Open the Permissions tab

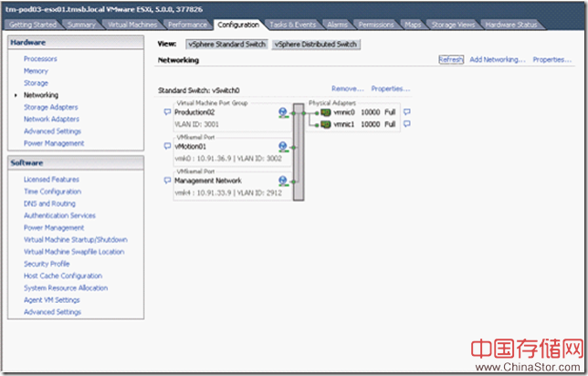376,25
